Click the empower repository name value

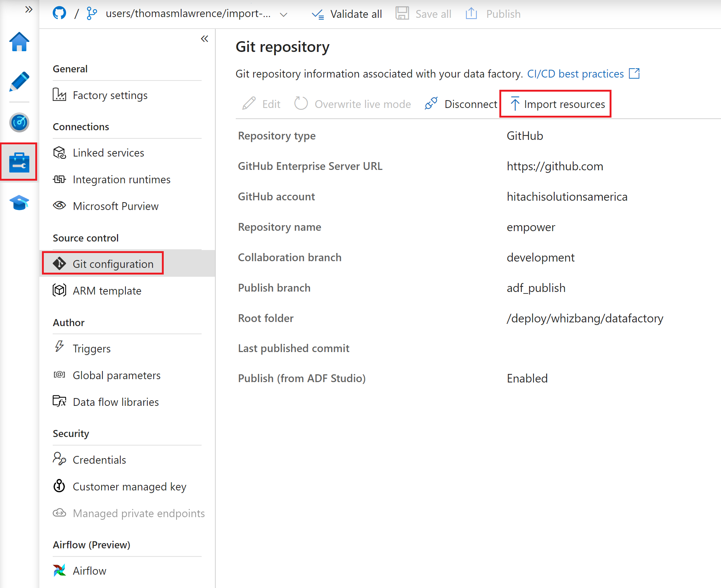tap(531, 227)
